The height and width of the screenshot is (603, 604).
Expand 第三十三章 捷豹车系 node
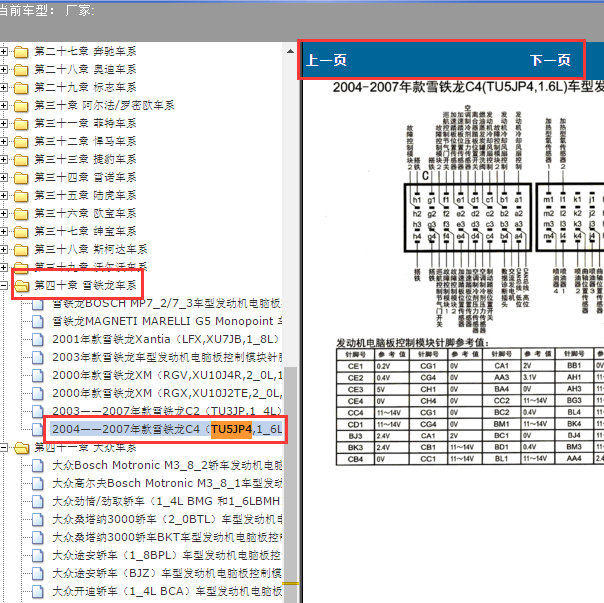pyautogui.click(x=3, y=159)
